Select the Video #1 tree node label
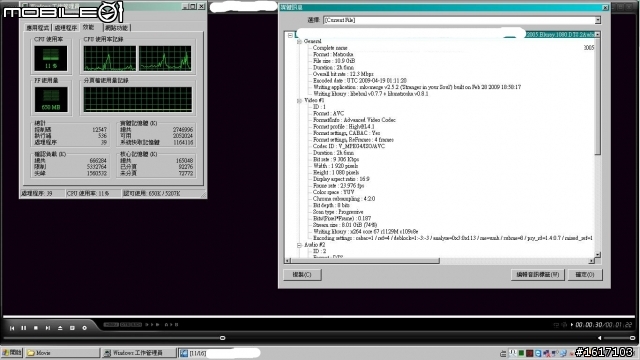Viewport: 640px width, 360px height. 314,100
